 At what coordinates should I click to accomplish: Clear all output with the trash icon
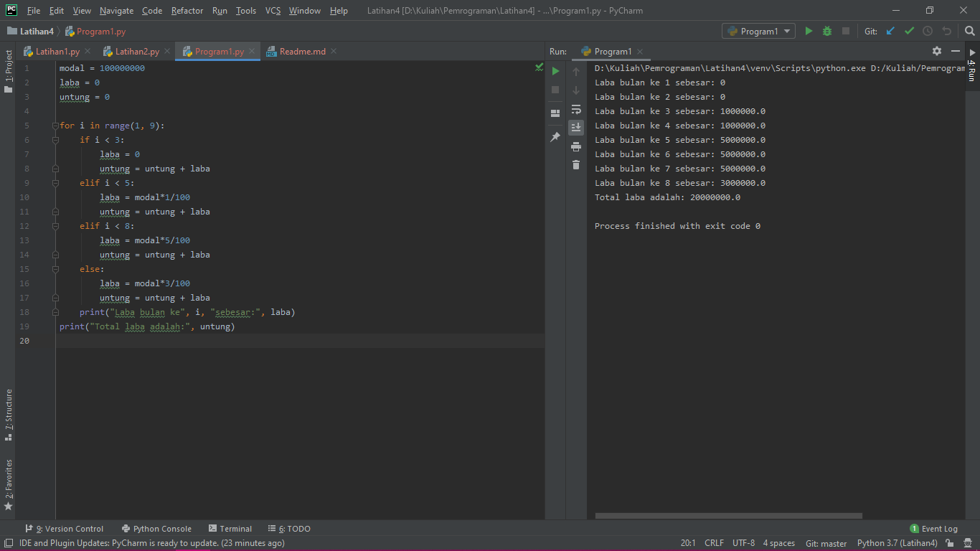(576, 164)
